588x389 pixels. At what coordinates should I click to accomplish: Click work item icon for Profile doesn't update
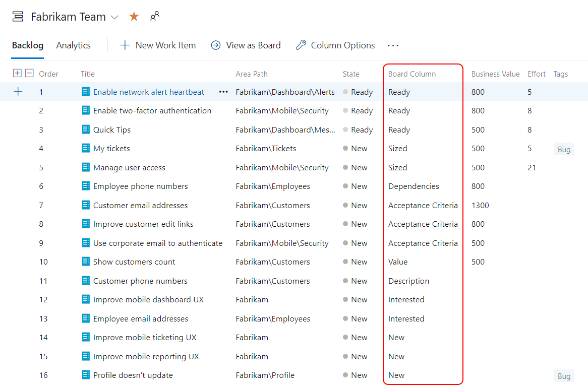pyautogui.click(x=86, y=375)
